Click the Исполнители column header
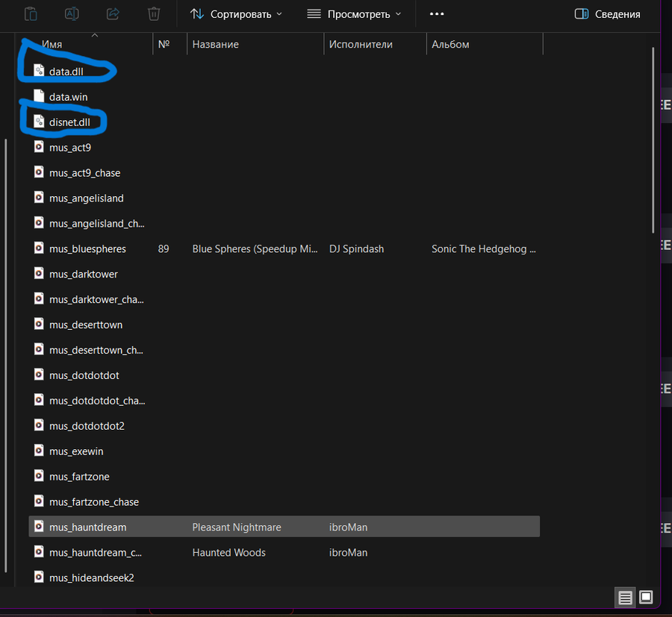 (x=361, y=45)
